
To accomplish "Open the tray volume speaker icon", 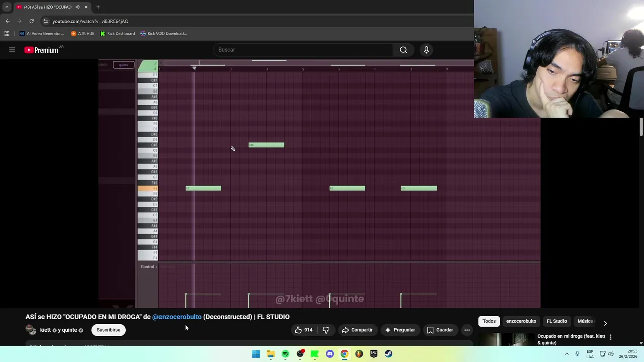I will (x=611, y=354).
